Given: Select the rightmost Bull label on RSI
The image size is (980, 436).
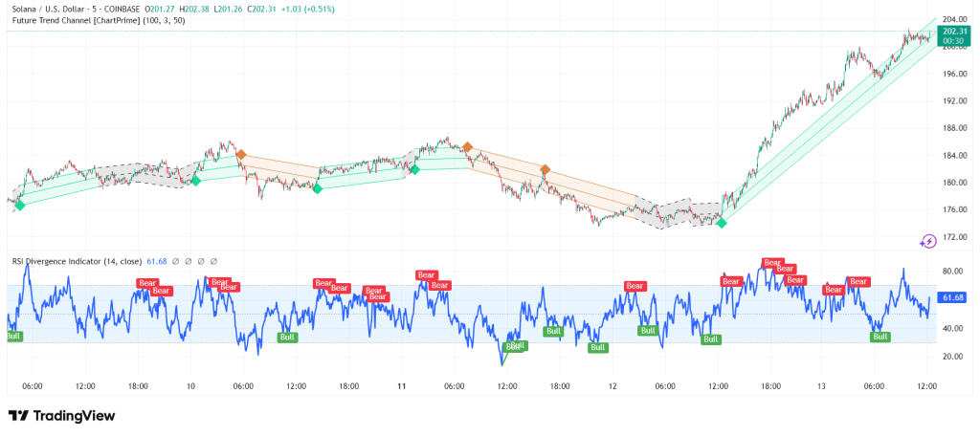Looking at the screenshot, I should (x=880, y=337).
